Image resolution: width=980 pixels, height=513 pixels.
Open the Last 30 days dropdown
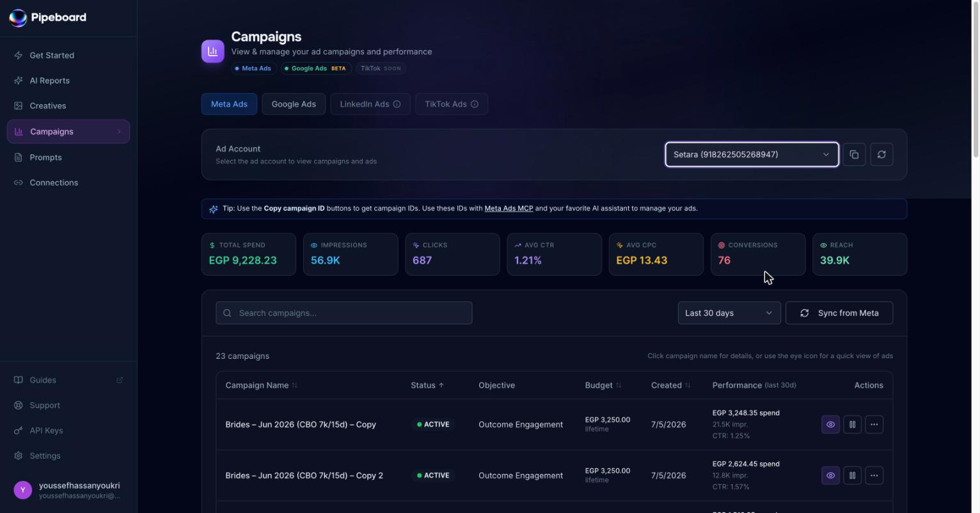tap(729, 313)
